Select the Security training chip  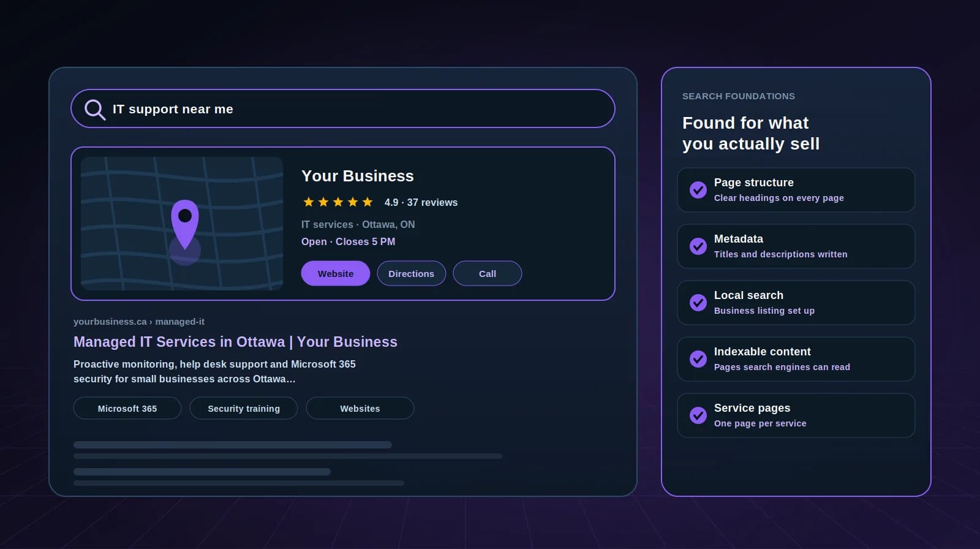(x=244, y=408)
